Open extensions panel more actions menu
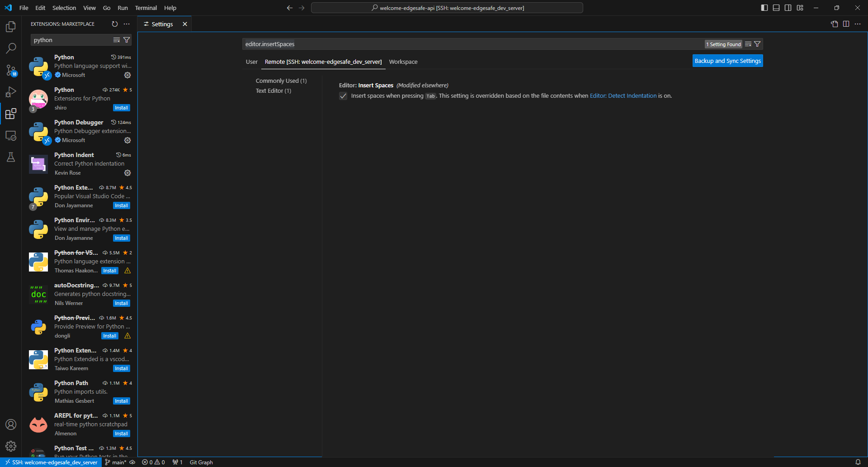The width and height of the screenshot is (868, 467). click(127, 24)
